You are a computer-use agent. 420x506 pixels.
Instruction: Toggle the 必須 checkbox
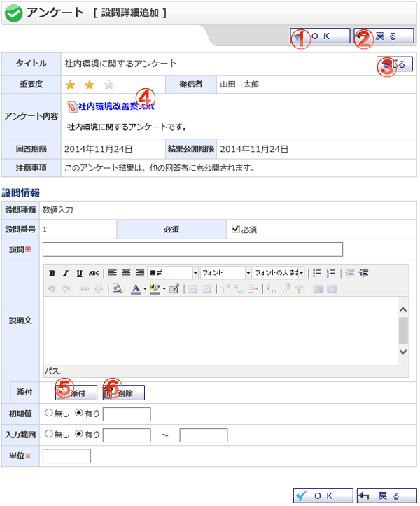[236, 228]
